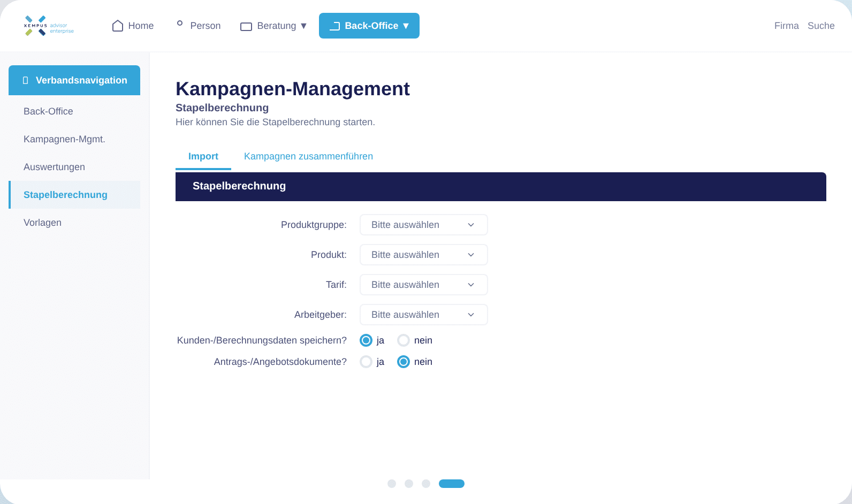Select the Import tab
The image size is (852, 504).
click(203, 156)
